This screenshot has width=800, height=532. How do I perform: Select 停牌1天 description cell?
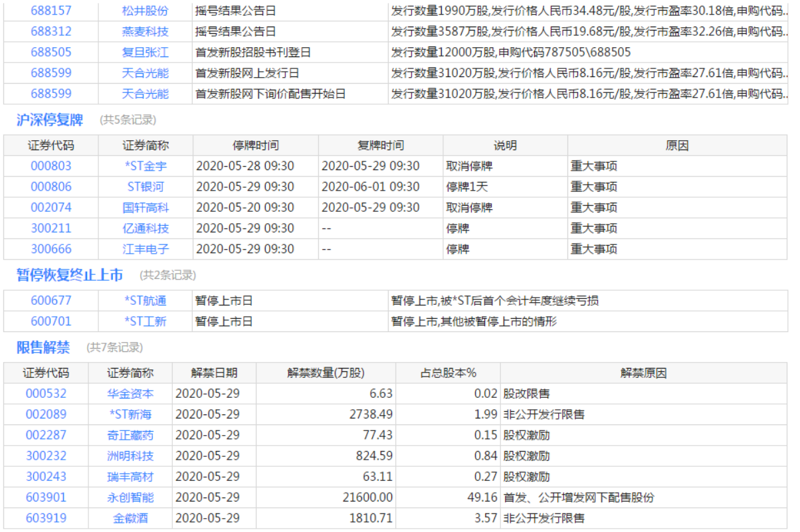tap(506, 187)
